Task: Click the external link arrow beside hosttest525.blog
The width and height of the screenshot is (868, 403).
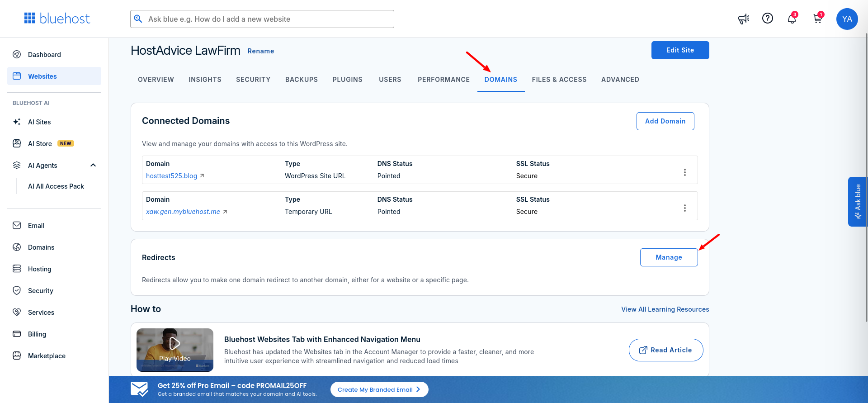Action: click(x=202, y=175)
